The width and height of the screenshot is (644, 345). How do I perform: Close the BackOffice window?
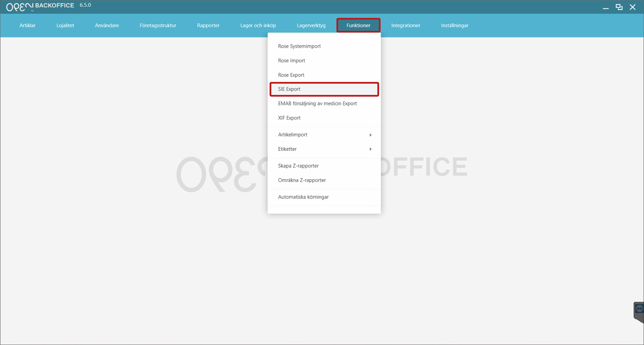pyautogui.click(x=632, y=7)
